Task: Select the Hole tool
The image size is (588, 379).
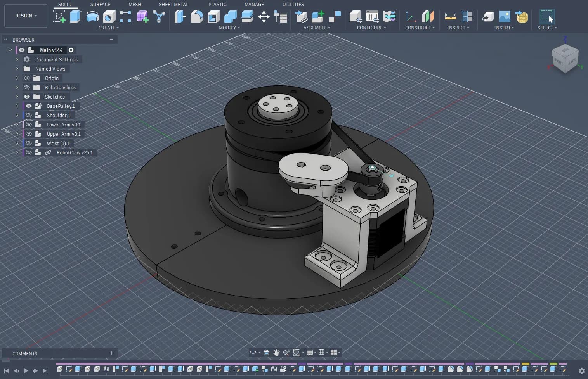Action: (109, 17)
